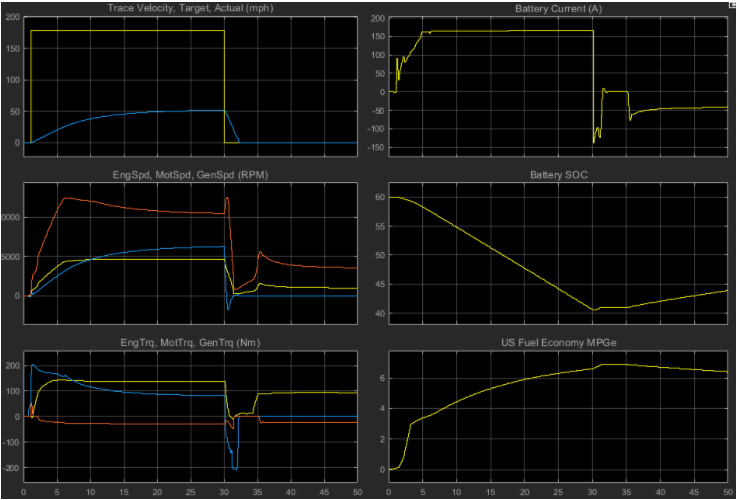Viewport: 738px width, 500px height.
Task: Click the 200 y-axis label on velocity plot
Action: tap(14, 19)
